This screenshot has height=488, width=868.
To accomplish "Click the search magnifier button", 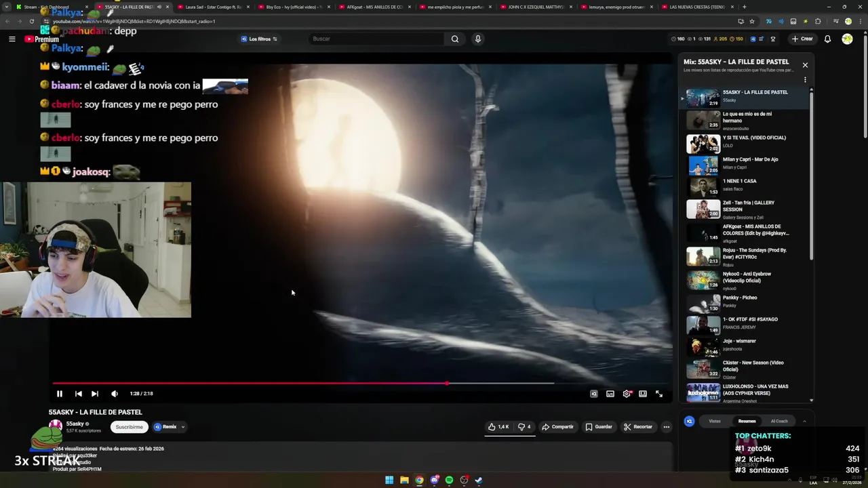I will (455, 39).
